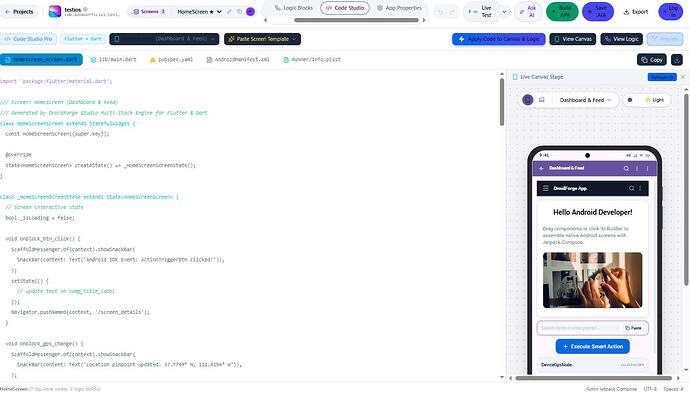Click the Code Studio Pro badge

(29, 39)
